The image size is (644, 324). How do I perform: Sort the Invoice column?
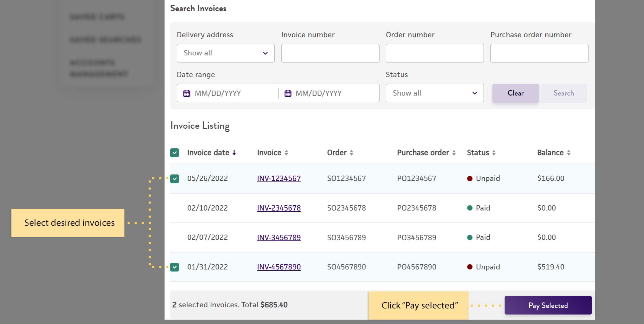pos(286,153)
